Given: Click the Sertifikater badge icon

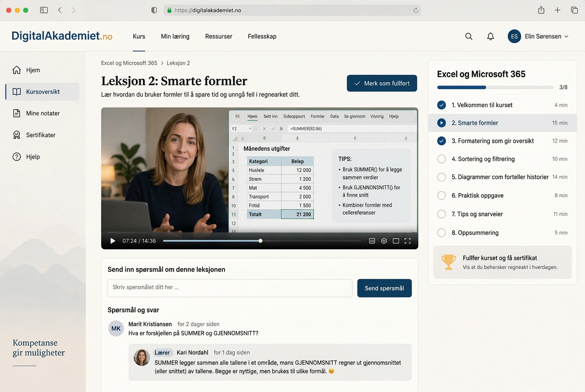Looking at the screenshot, I should (17, 135).
